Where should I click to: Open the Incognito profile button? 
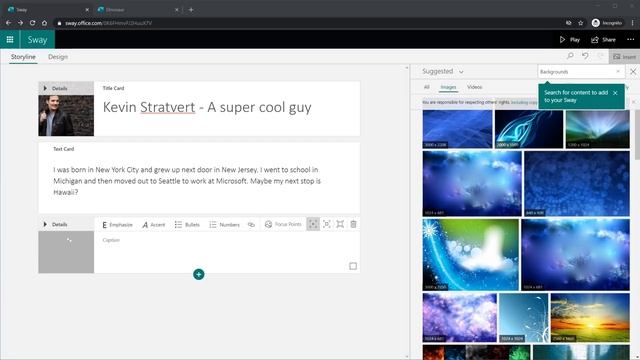(607, 23)
